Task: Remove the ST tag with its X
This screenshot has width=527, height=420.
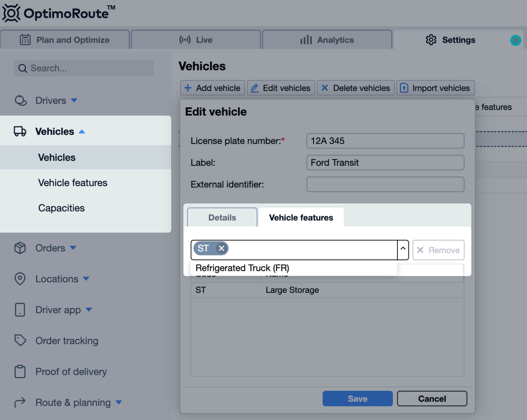Action: [x=221, y=248]
